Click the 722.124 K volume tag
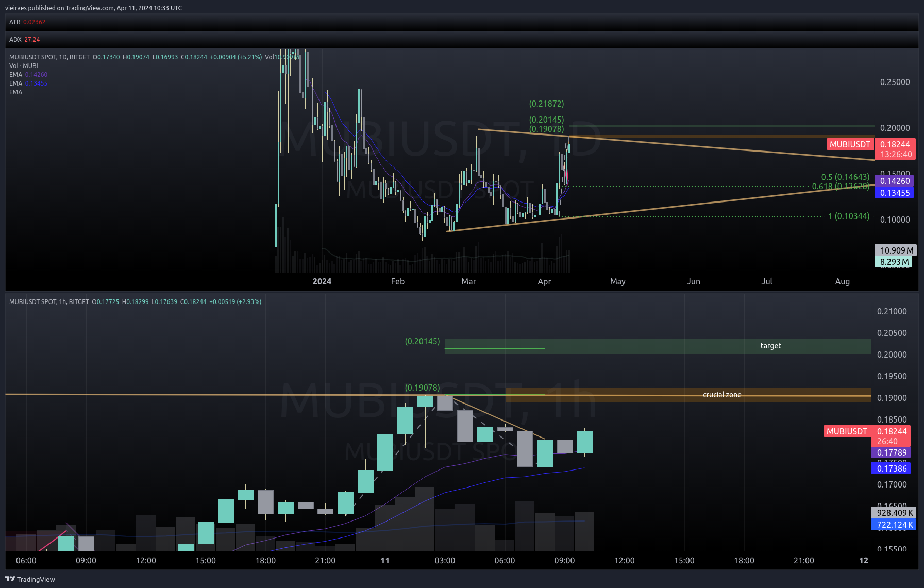Image resolution: width=924 pixels, height=588 pixels. pyautogui.click(x=895, y=525)
